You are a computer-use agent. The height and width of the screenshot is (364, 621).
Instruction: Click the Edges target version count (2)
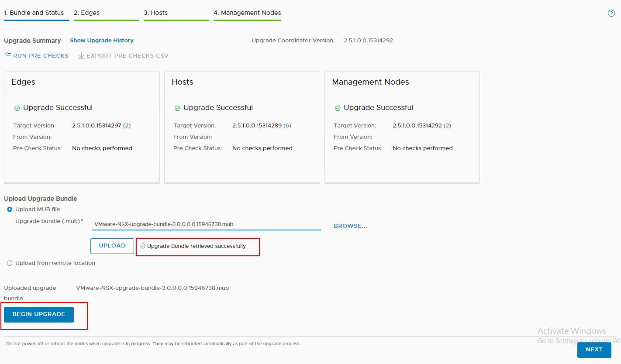127,125
